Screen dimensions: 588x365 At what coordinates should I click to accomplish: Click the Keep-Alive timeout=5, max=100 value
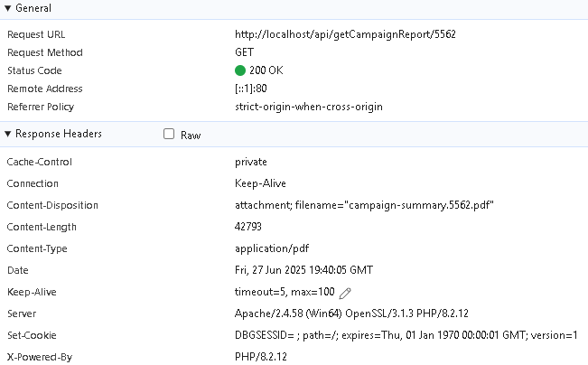[285, 292]
